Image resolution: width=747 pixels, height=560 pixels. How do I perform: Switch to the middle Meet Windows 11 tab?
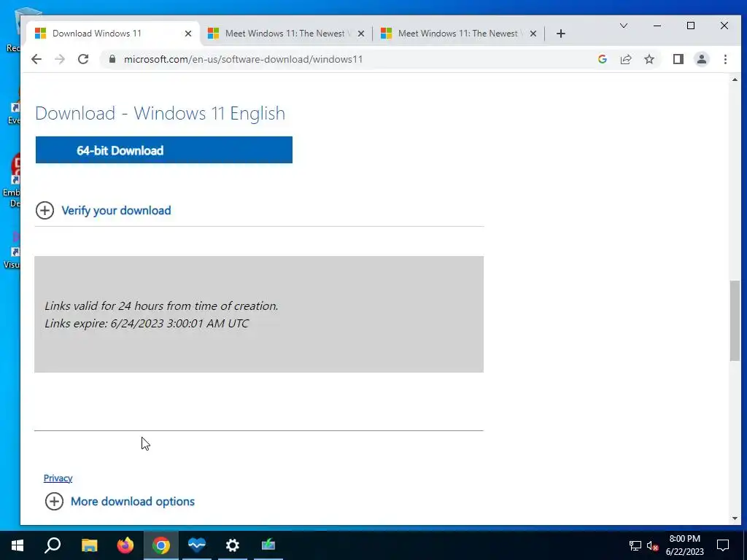point(285,34)
